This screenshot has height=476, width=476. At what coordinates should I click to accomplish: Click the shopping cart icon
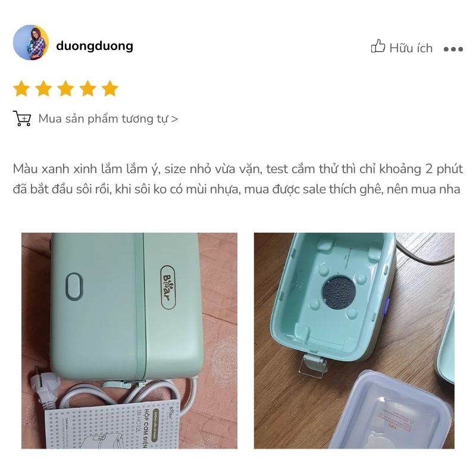point(22,118)
